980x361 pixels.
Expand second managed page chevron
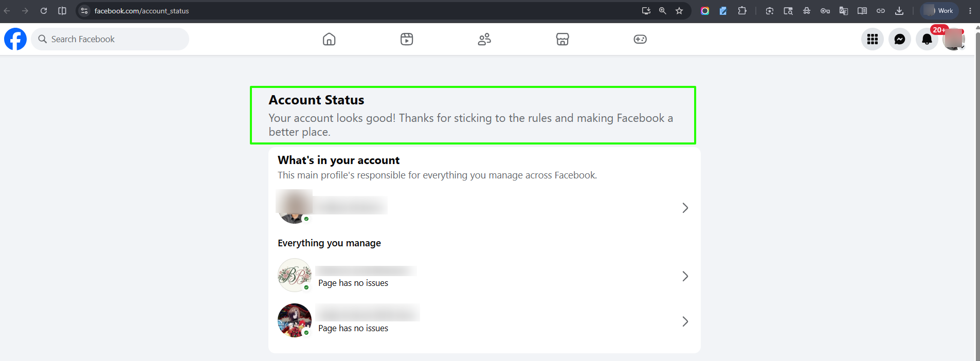pos(685,321)
